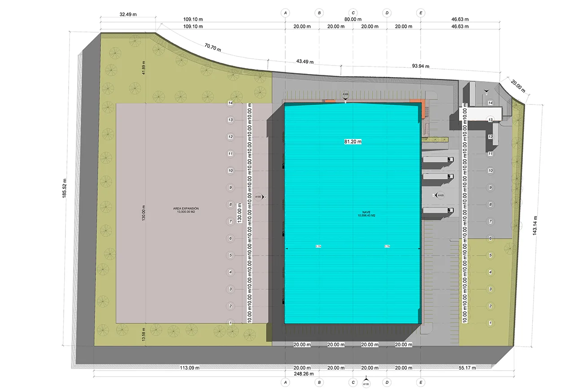Select grid bubble A in the top row
The image size is (574, 392).
pyautogui.click(x=285, y=13)
